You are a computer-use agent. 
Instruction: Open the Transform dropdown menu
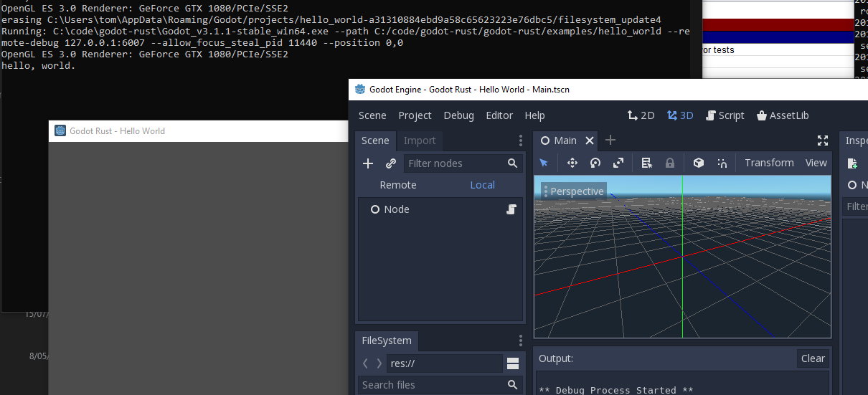pos(769,163)
